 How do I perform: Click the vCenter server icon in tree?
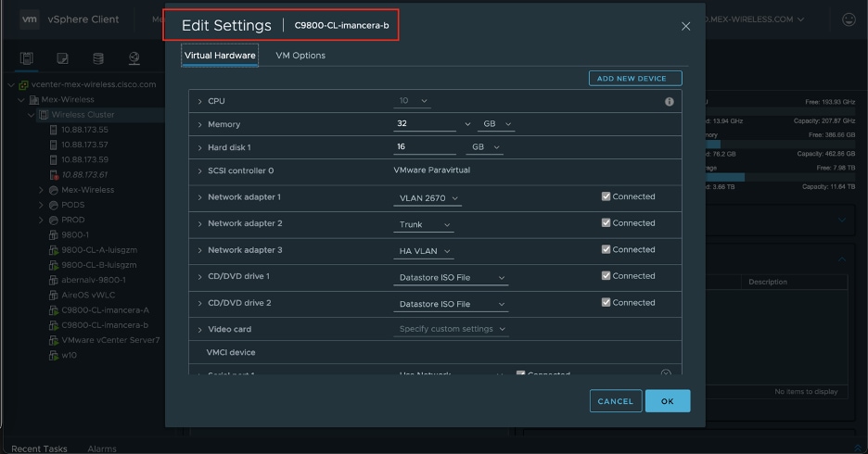[x=24, y=84]
